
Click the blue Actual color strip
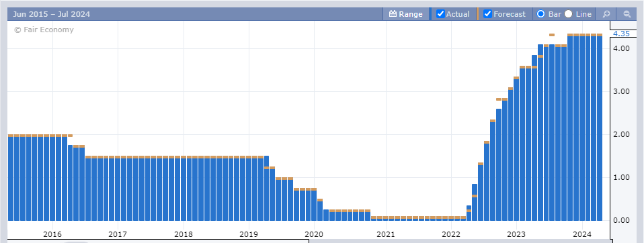point(430,14)
